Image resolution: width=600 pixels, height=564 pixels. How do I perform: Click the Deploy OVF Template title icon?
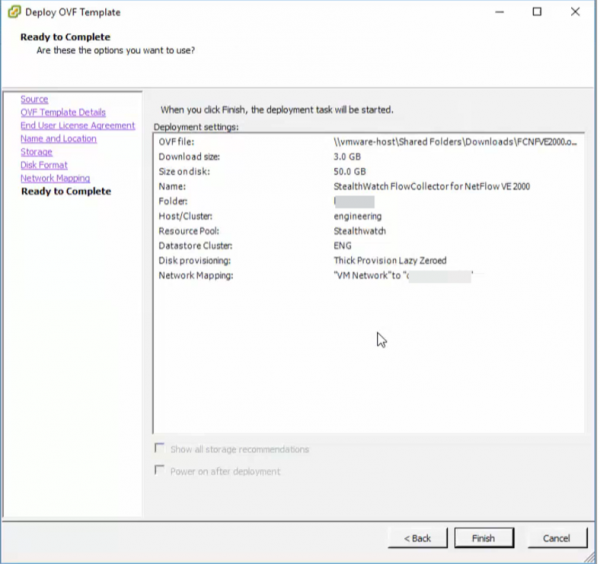[x=11, y=12]
